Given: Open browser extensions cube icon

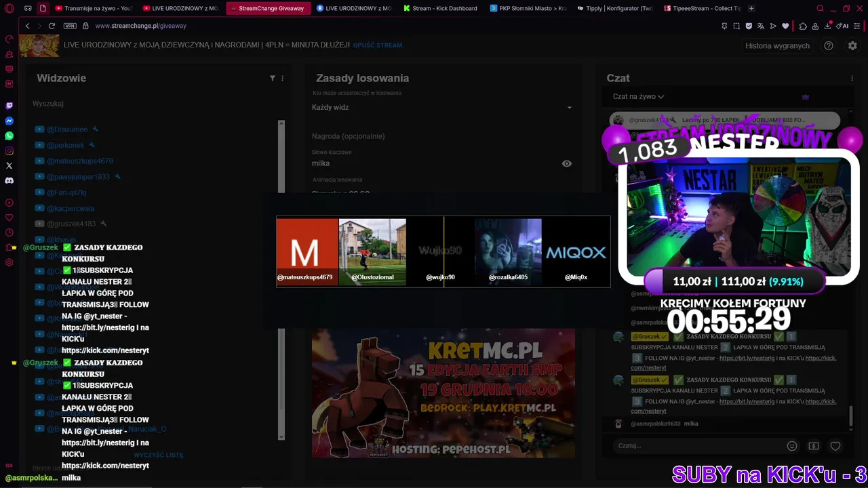Looking at the screenshot, I should [803, 26].
